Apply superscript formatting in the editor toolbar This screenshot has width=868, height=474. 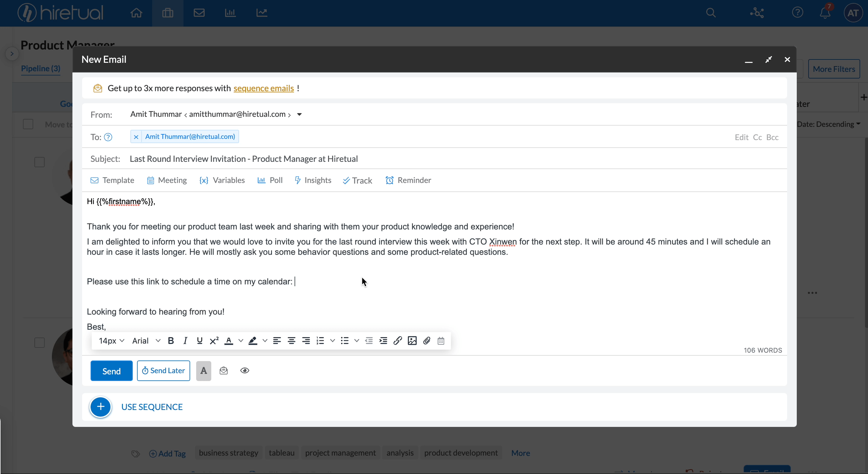click(x=214, y=341)
